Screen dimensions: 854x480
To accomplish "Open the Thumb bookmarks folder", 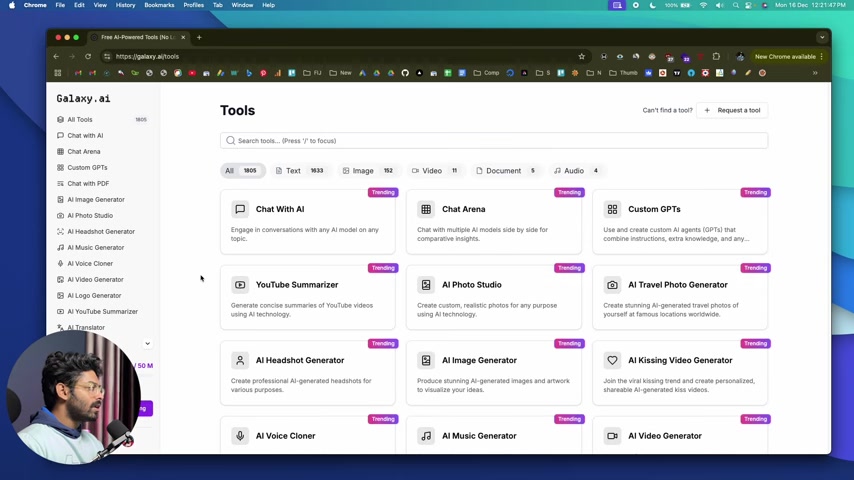I will pyautogui.click(x=623, y=73).
